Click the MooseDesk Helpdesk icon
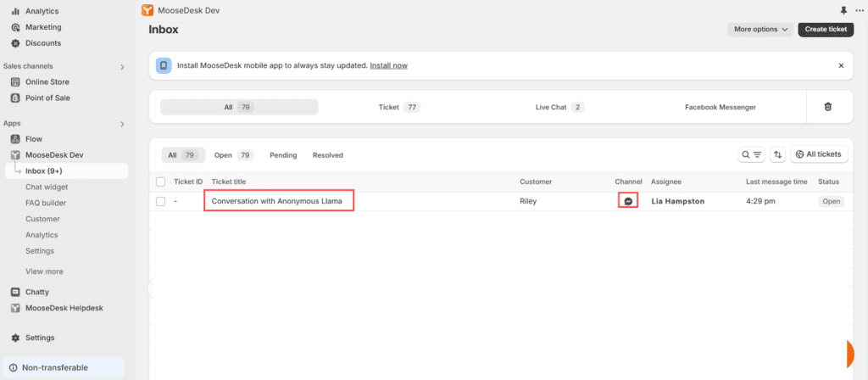 click(15, 308)
